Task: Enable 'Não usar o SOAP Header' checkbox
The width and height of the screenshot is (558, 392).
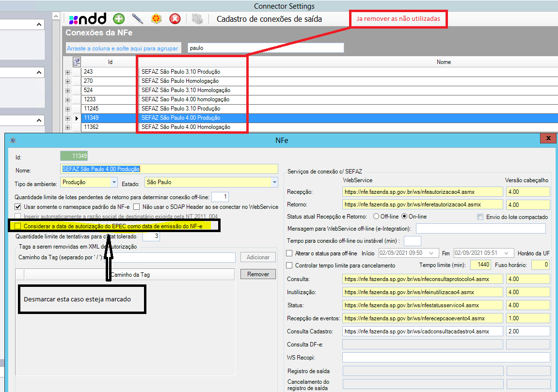Action: (137, 207)
